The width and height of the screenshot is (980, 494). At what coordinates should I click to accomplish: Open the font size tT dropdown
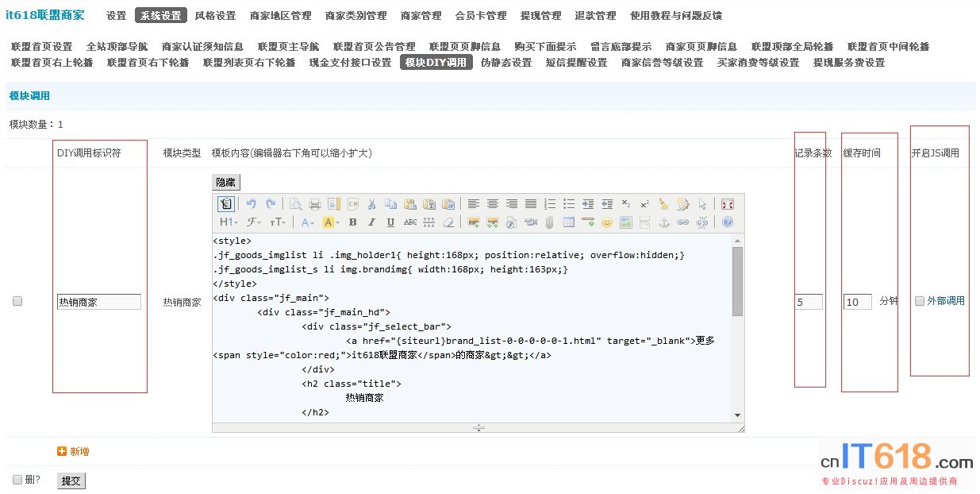pos(277,222)
